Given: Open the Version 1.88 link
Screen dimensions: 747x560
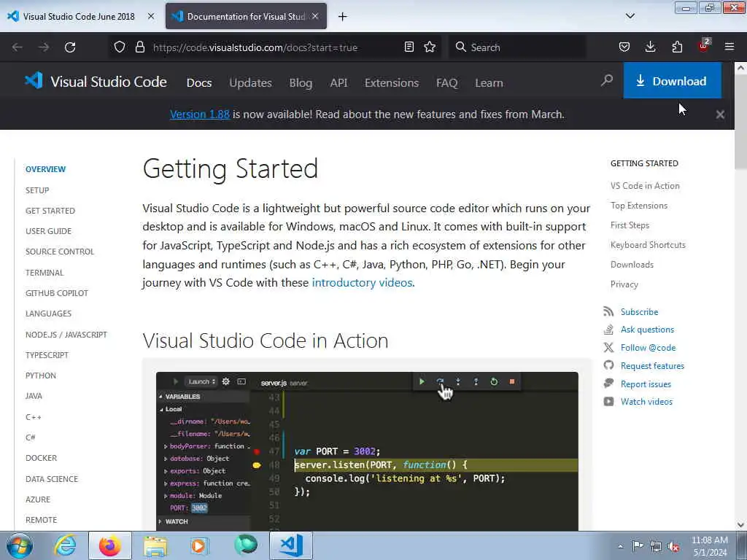Looking at the screenshot, I should click(200, 114).
